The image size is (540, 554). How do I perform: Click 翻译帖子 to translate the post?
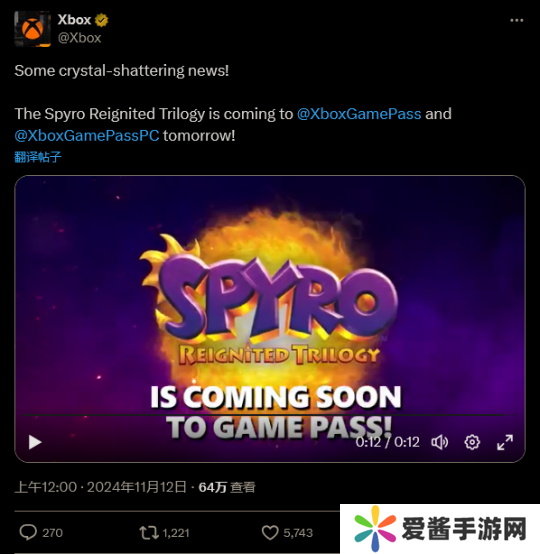point(38,157)
